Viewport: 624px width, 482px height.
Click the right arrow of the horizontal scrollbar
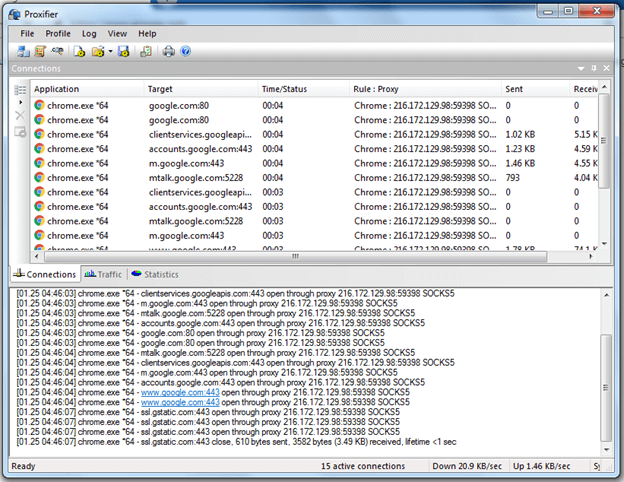click(x=591, y=257)
